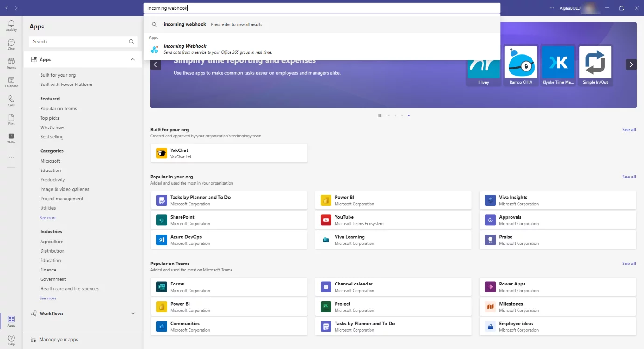The image size is (644, 349).
Task: Open the SharePoint app card
Action: coord(229,220)
